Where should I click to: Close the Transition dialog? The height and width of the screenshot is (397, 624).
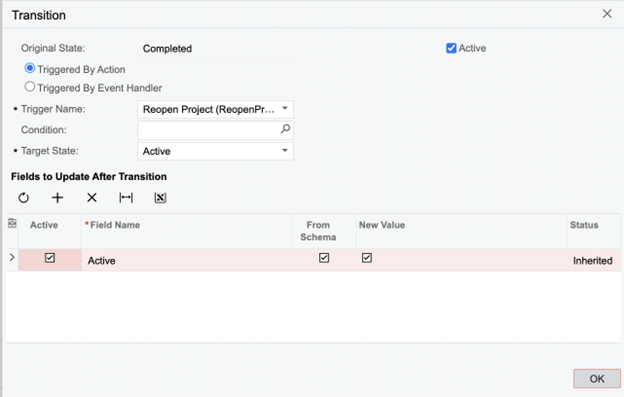(607, 14)
